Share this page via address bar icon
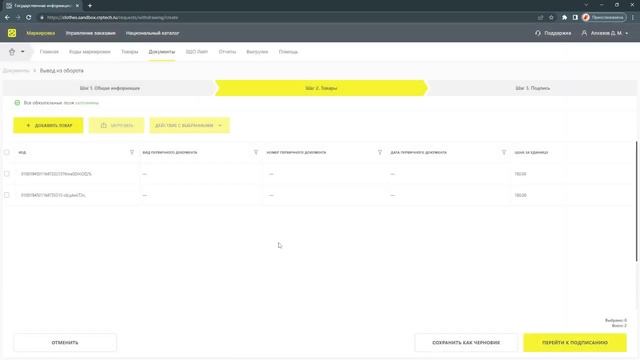640x360 pixels. click(x=540, y=18)
